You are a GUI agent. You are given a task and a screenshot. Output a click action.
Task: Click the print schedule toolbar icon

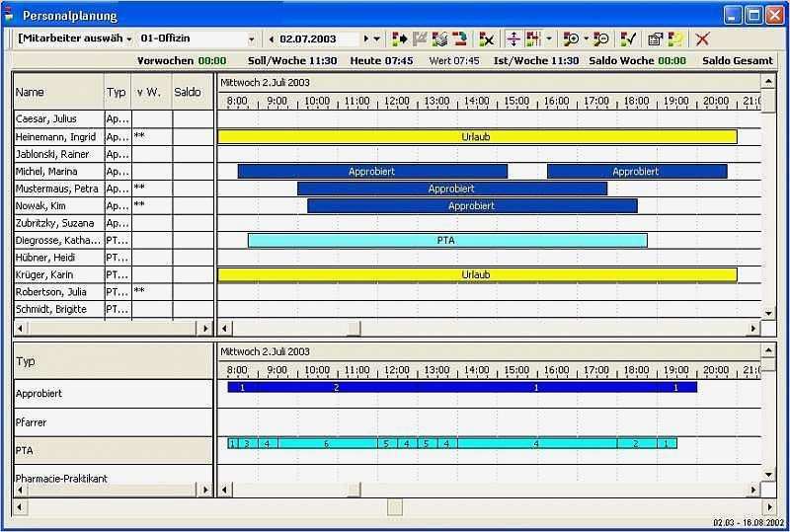[439, 39]
